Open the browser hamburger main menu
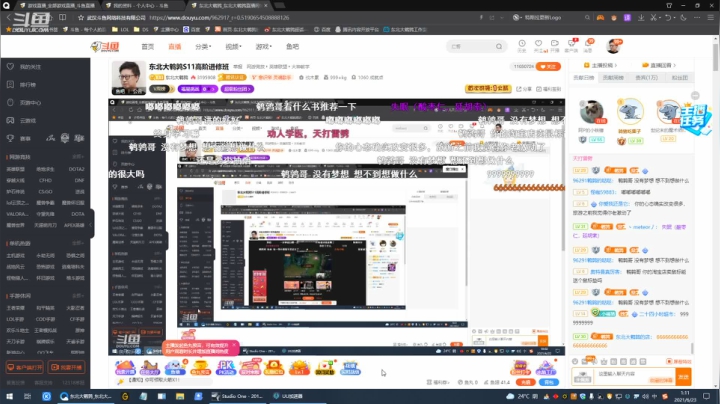720x404 pixels. tap(710, 17)
